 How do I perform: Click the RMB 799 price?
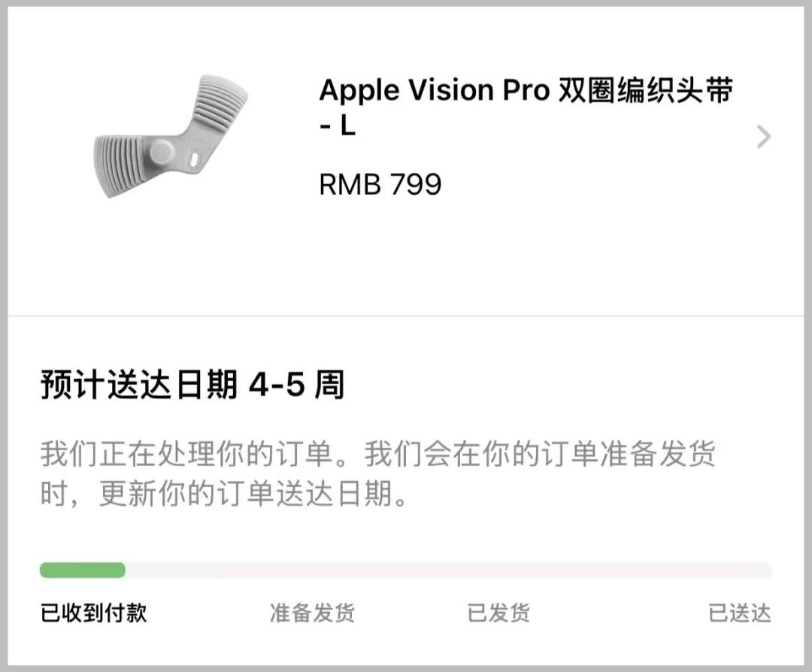380,184
